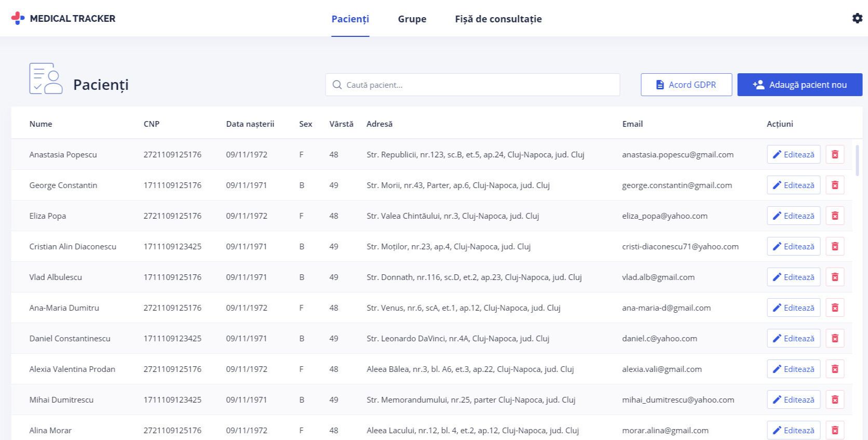868x440 pixels.
Task: Click the Data nașterii column header
Action: 250,124
